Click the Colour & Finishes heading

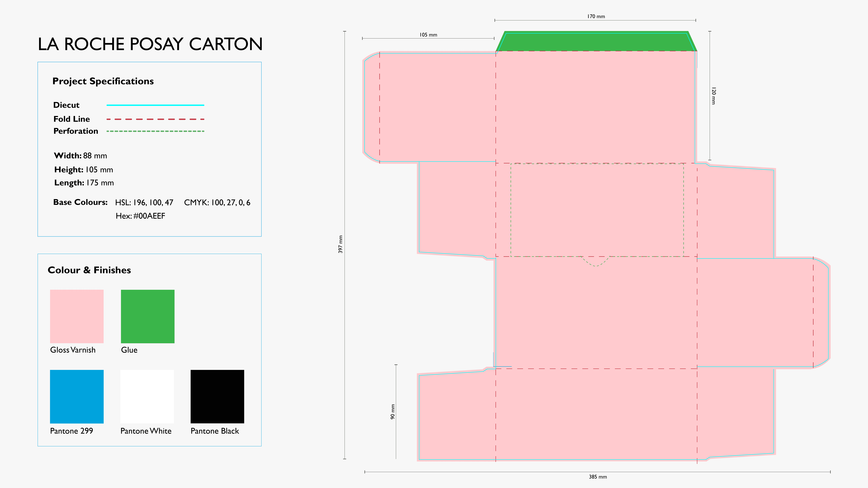tap(89, 270)
